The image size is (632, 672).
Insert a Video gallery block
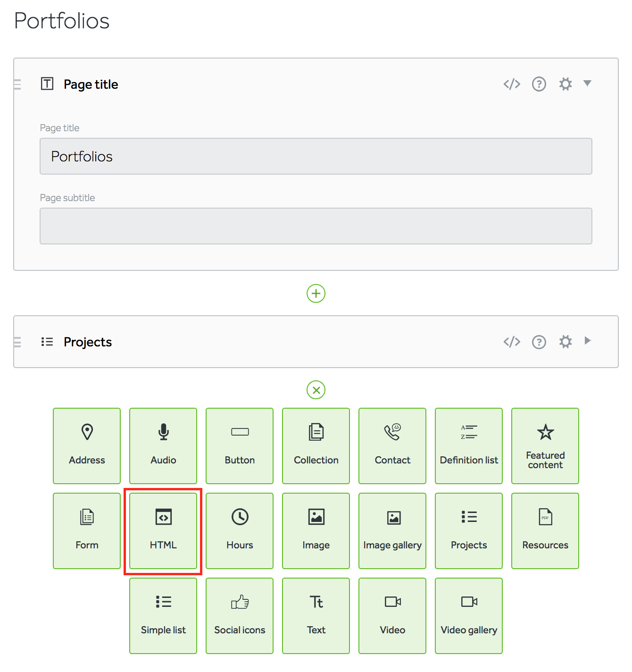tap(469, 616)
